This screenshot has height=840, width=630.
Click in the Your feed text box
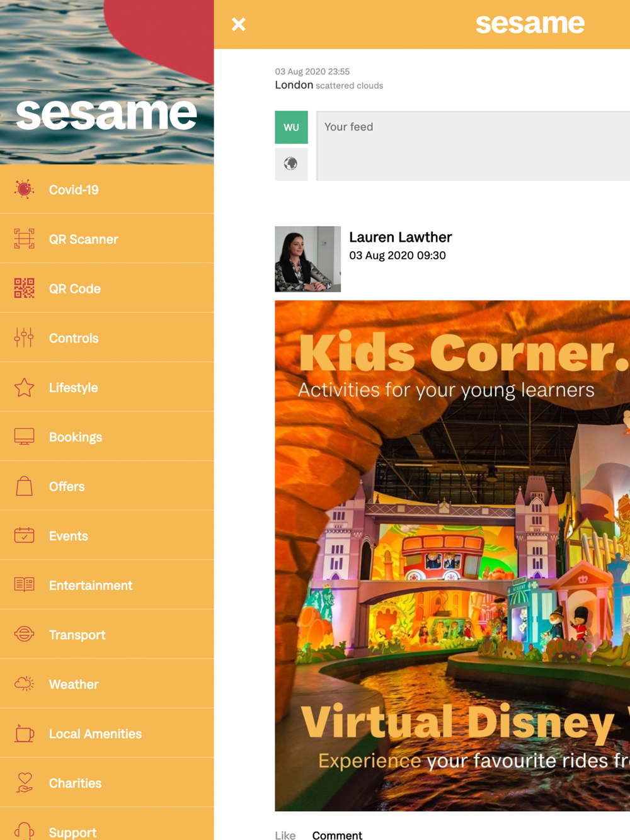tap(473, 146)
